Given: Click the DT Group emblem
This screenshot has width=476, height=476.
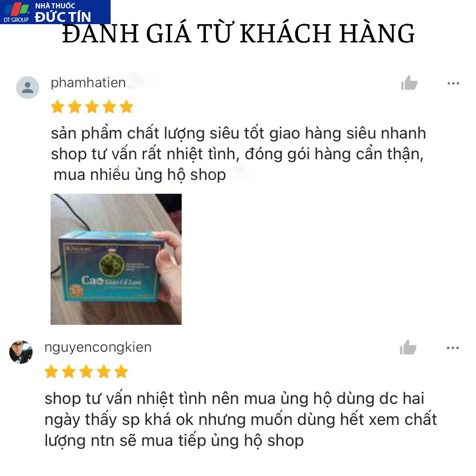Looking at the screenshot, I should [16, 12].
